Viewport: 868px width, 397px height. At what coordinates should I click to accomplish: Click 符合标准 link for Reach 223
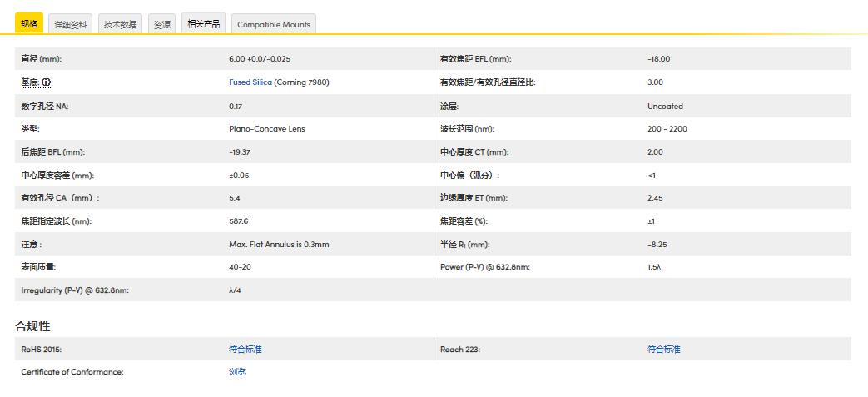coord(663,350)
